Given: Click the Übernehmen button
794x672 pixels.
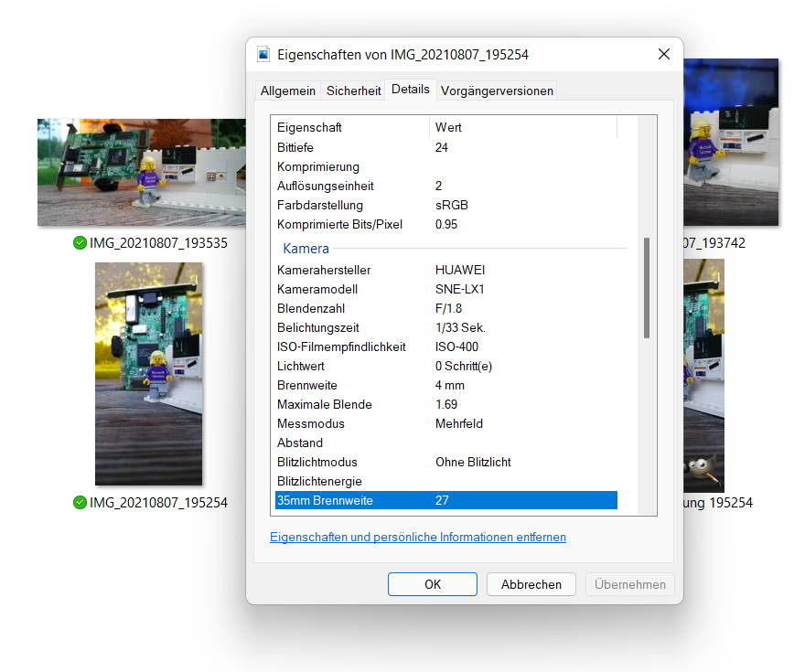Looking at the screenshot, I should (630, 584).
